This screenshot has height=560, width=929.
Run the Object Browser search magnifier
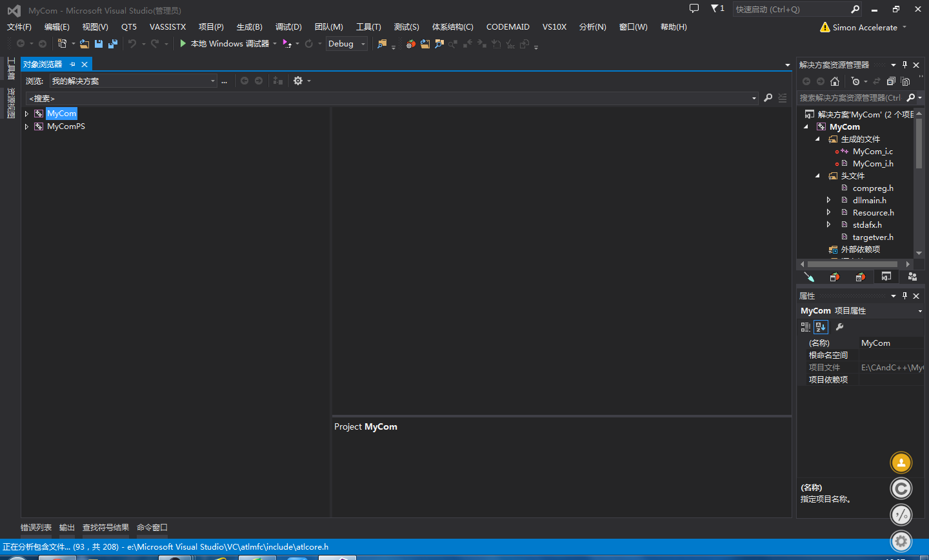768,98
